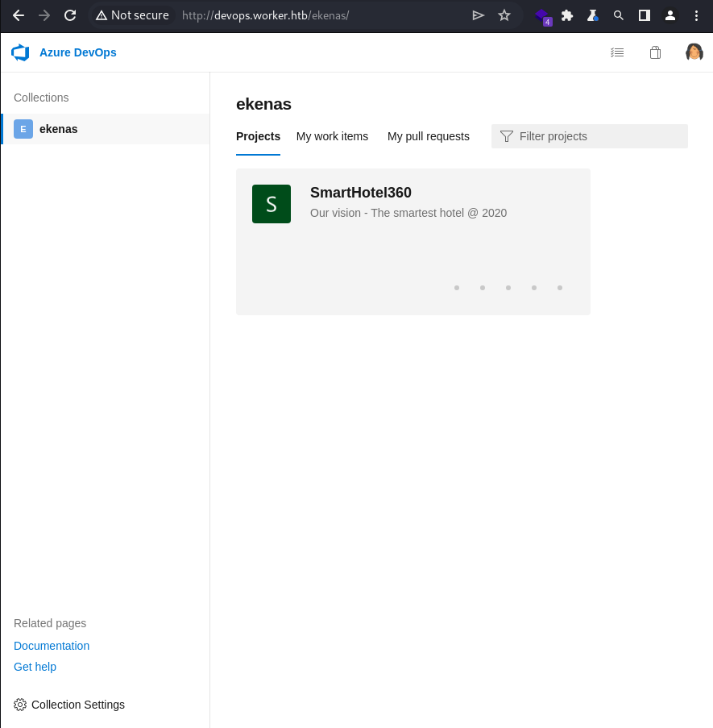Open the SmartHotel360 project title

pos(360,192)
